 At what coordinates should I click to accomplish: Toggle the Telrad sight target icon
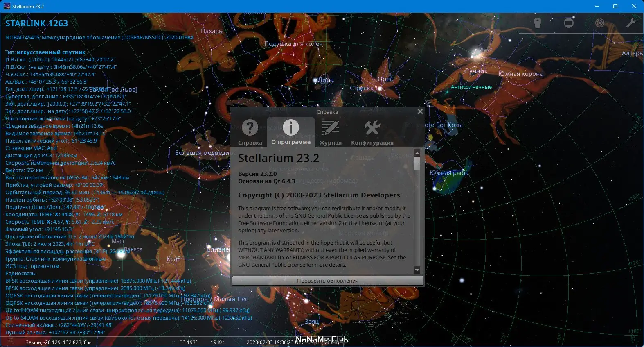tap(600, 23)
